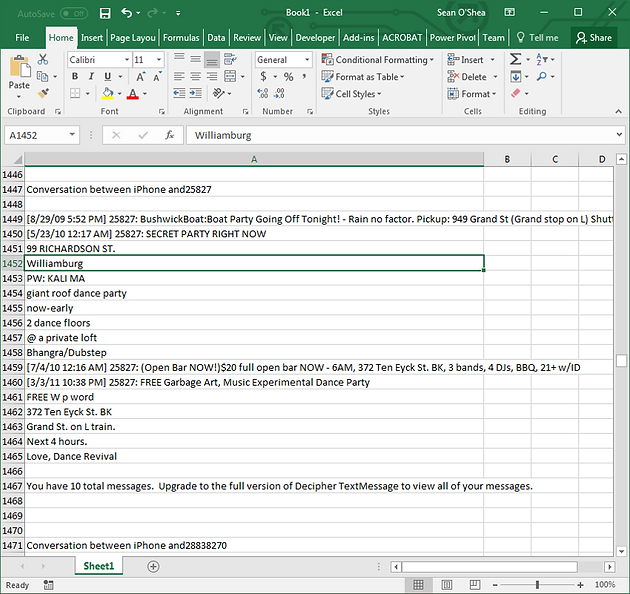Click the AutoSum sigma icon
Screen dimensions: 630x594
coord(515,59)
